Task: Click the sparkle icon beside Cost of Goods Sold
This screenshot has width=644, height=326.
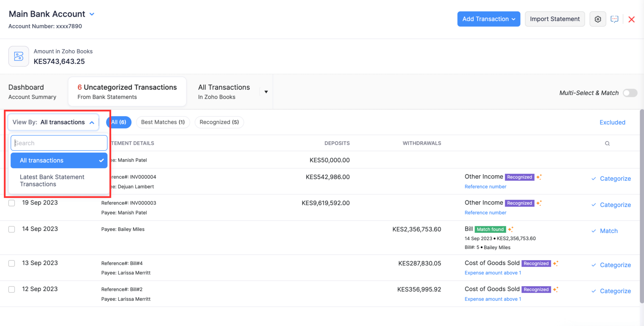Action: pyautogui.click(x=556, y=263)
